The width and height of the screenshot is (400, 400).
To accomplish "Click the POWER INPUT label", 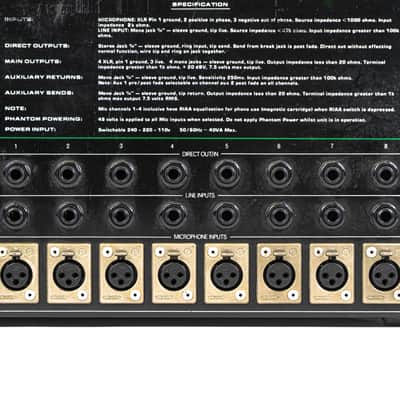I will [x=30, y=129].
